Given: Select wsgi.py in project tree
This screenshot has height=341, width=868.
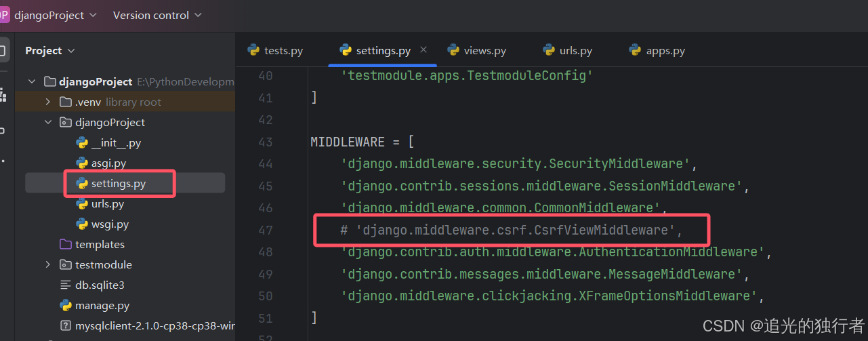Looking at the screenshot, I should 110,224.
